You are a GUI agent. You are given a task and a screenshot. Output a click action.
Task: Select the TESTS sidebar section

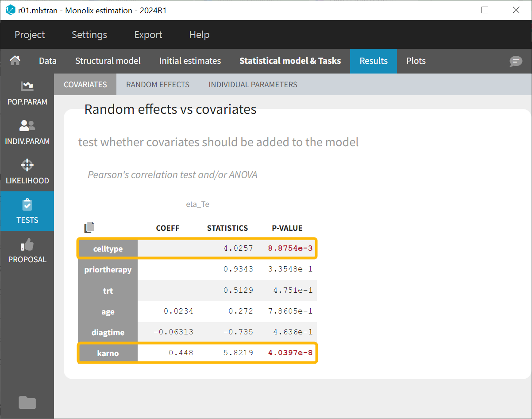pos(27,211)
